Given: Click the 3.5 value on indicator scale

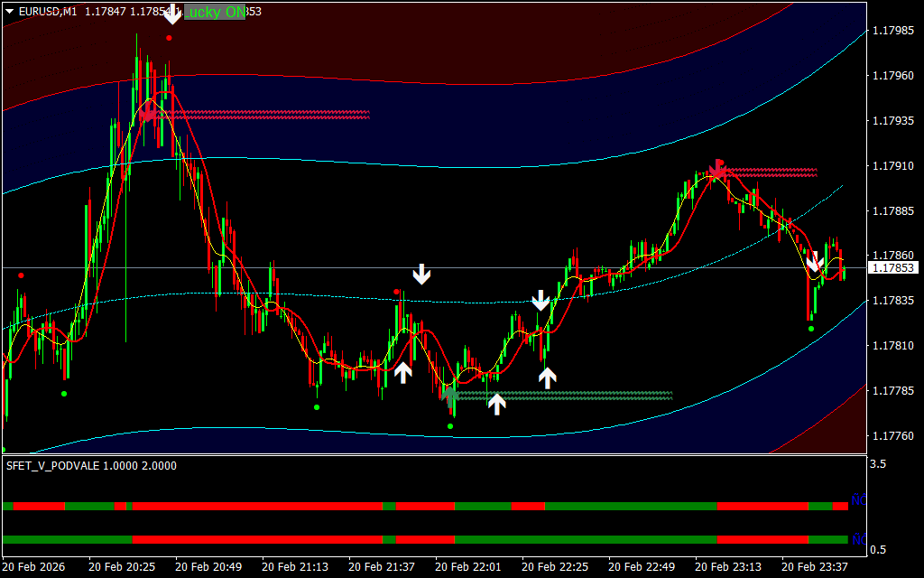Looking at the screenshot, I should 877,464.
